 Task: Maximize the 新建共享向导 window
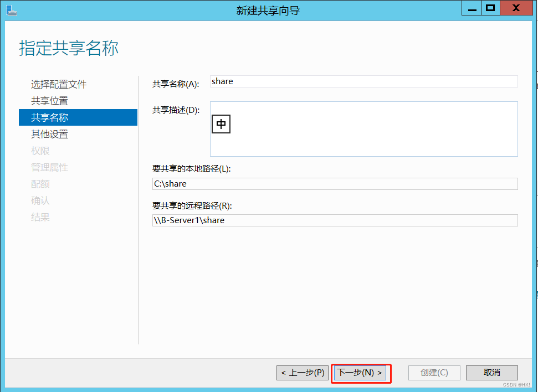click(491, 8)
